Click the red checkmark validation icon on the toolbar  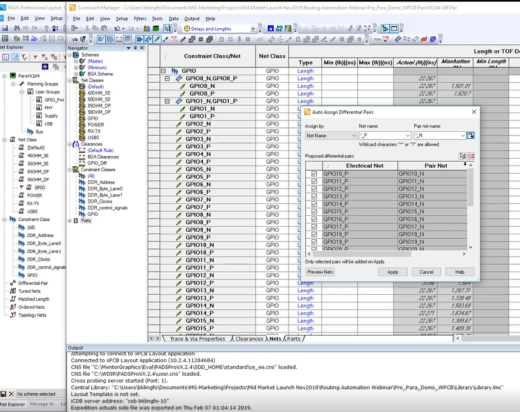(386, 39)
